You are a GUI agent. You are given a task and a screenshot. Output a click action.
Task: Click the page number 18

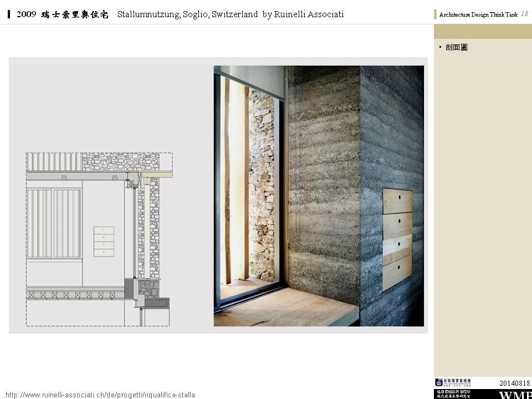click(x=524, y=14)
